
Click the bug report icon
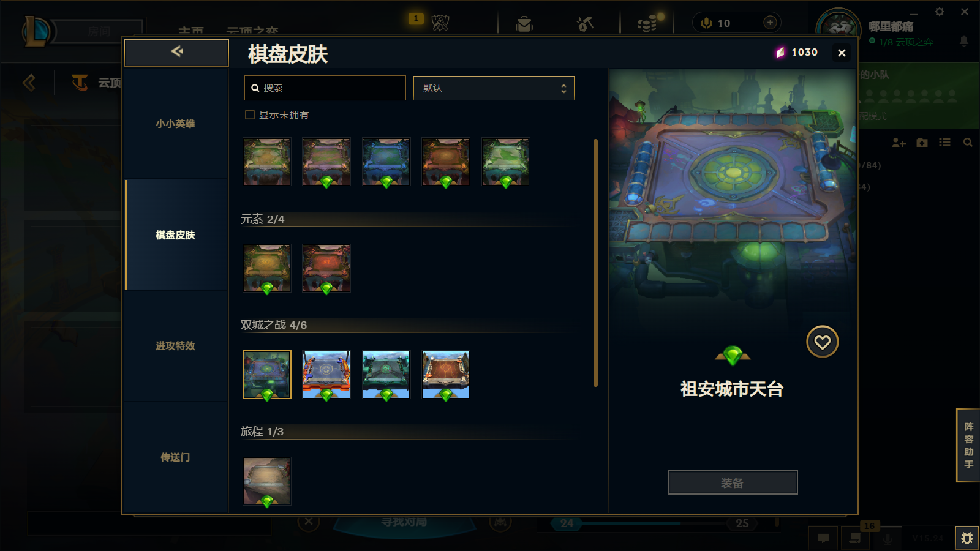click(x=967, y=538)
